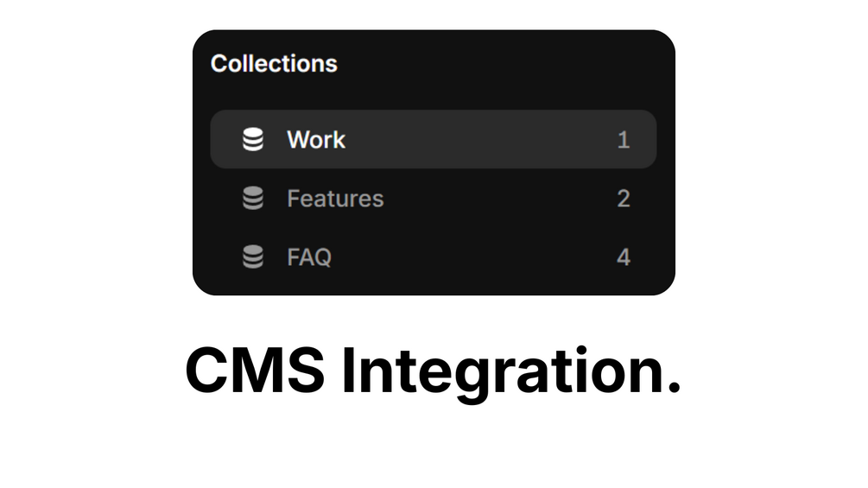Image resolution: width=868 pixels, height=488 pixels.
Task: Click the Work item count "1"
Action: [624, 139]
